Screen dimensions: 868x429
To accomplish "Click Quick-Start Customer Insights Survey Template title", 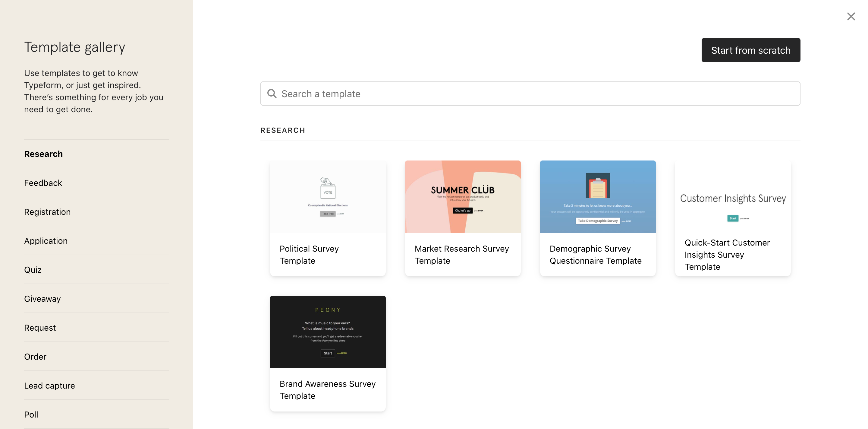I will pyautogui.click(x=727, y=255).
